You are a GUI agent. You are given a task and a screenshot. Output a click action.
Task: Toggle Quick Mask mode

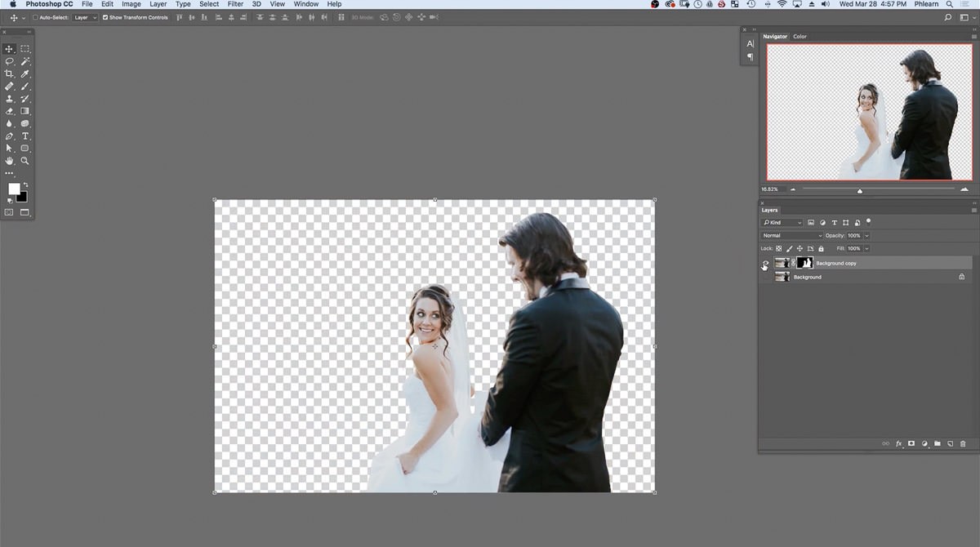tap(10, 212)
